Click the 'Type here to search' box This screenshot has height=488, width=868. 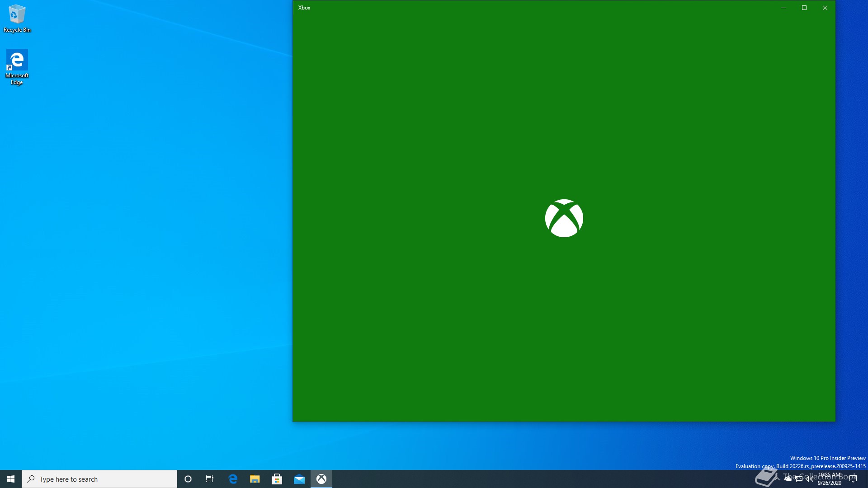tap(99, 479)
